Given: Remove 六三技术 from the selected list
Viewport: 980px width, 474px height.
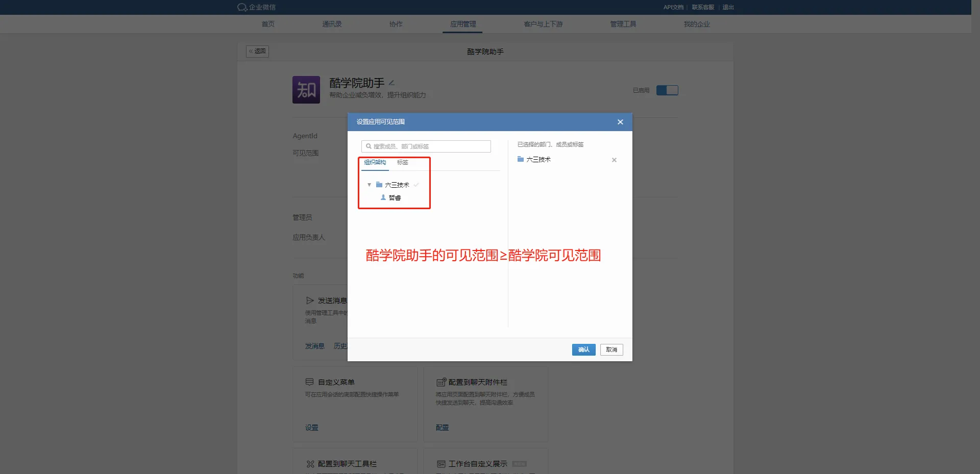Looking at the screenshot, I should 614,160.
